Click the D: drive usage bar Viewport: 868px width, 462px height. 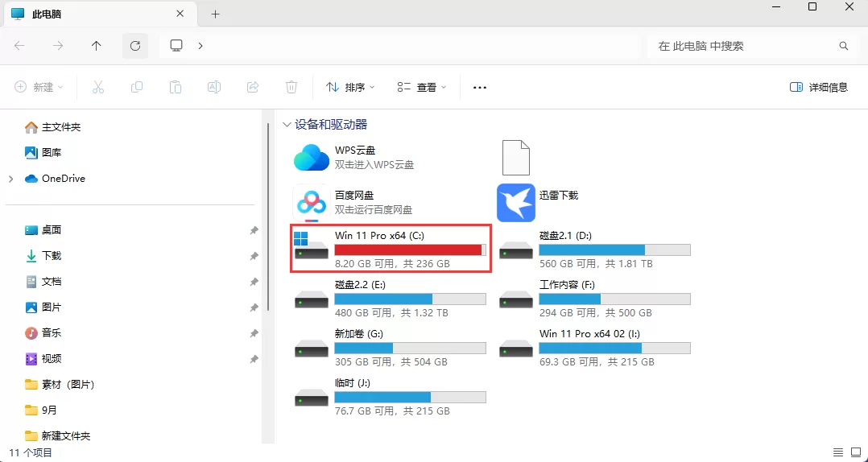pos(614,250)
